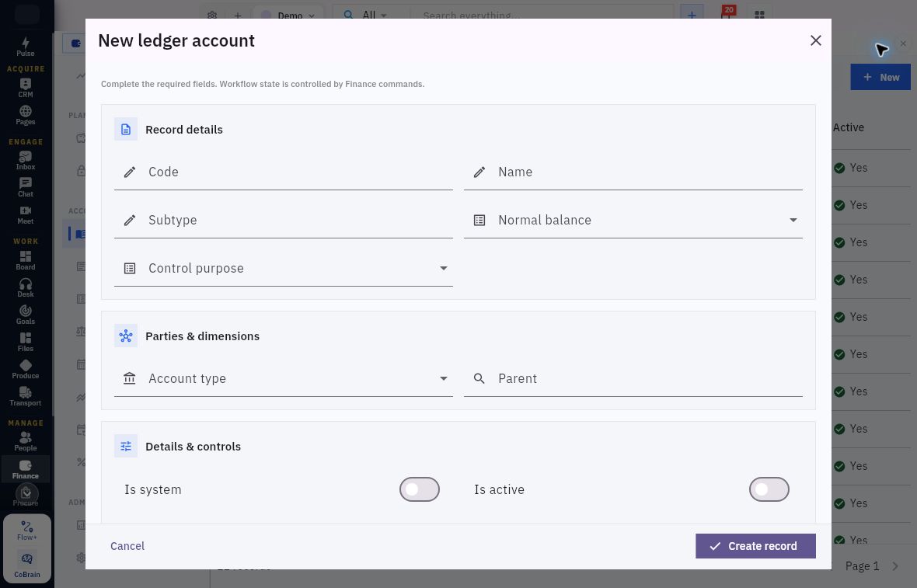Open Files in the sidebar
Screen dimensions: 917x588
point(25,343)
